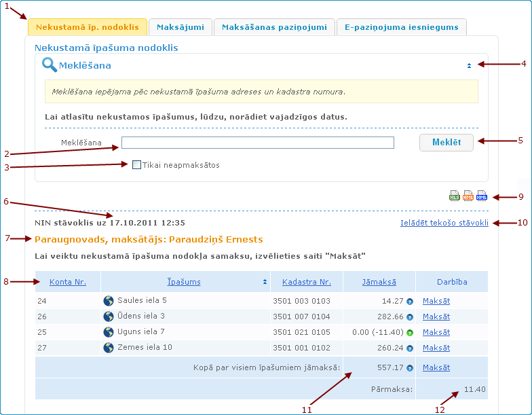Toggle sort arrow in Īpašums column header

pos(264,282)
